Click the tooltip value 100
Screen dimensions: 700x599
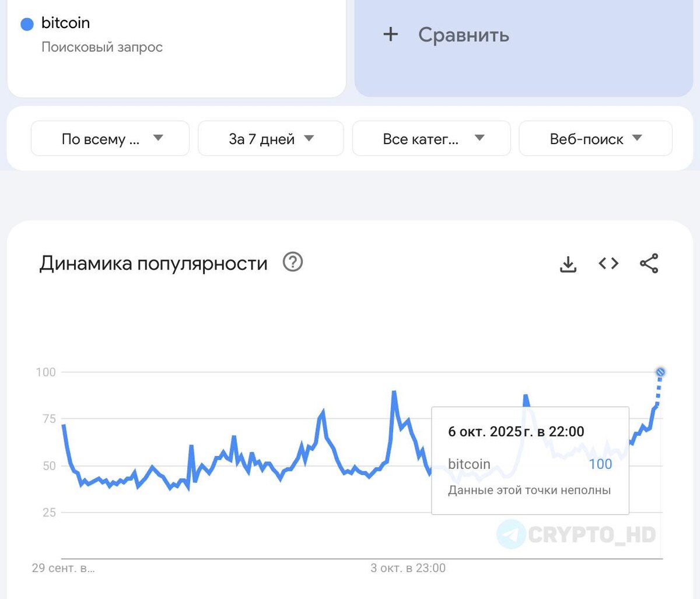(600, 464)
